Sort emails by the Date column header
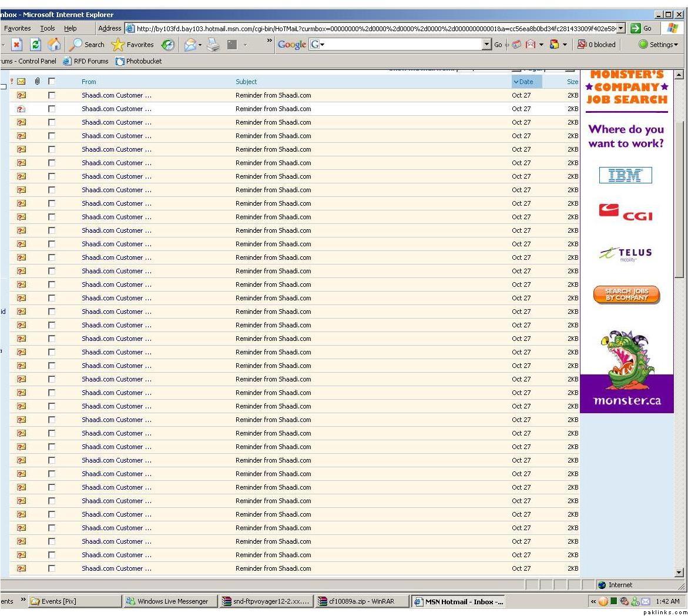This screenshot has height=616, width=688. click(526, 82)
